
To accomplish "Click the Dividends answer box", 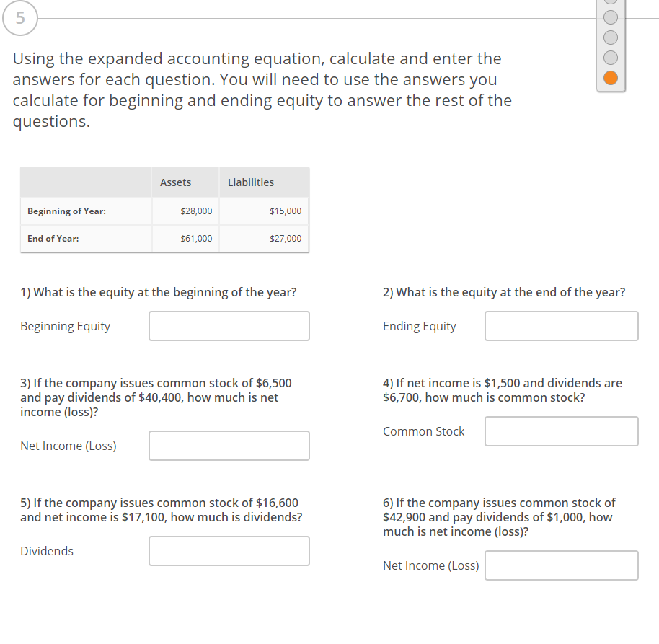I will (x=229, y=551).
